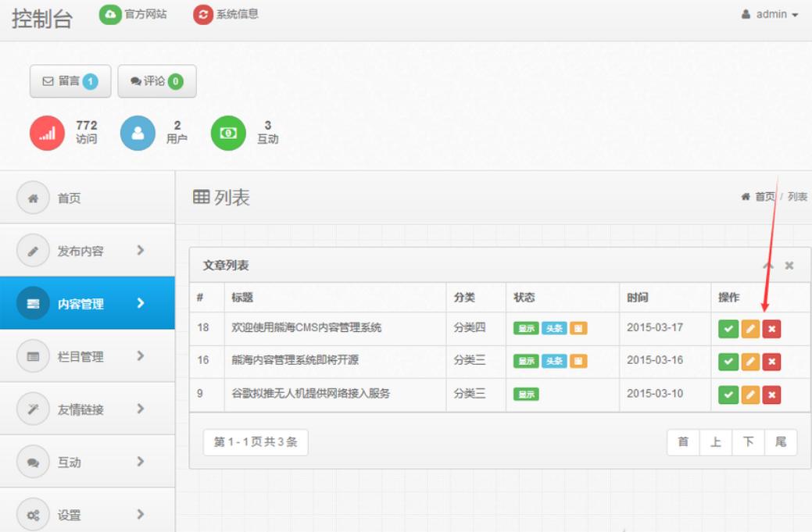Screen dimensions: 812x532
Task: Toggle the 头条 badge on article 18
Action: click(554, 328)
